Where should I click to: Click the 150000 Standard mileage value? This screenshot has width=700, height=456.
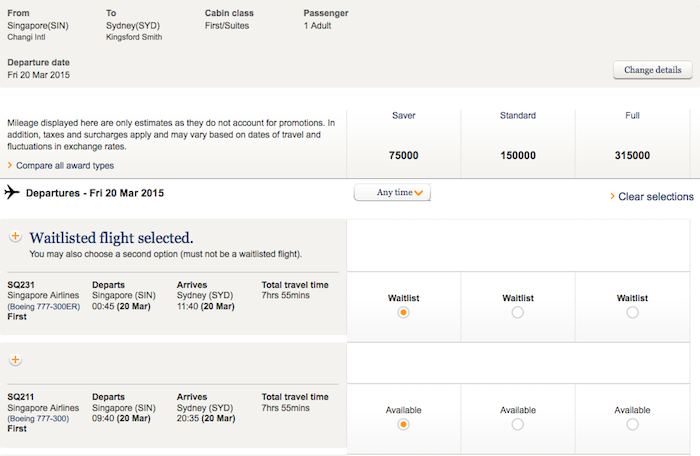518,155
